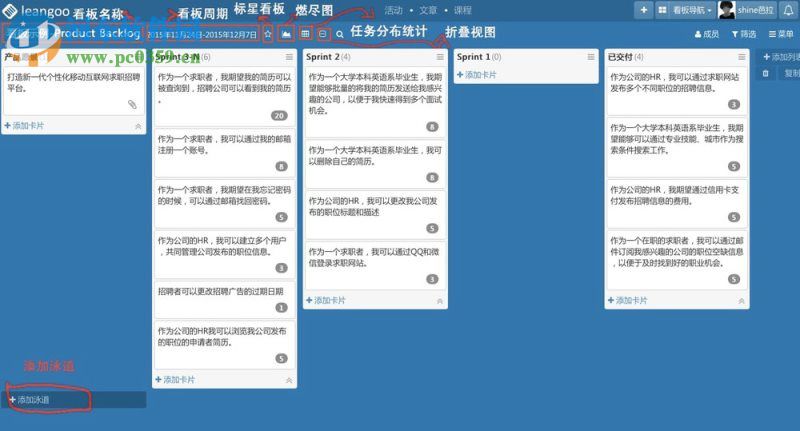This screenshot has height=431, width=800.
Task: Go to 文章 in the top navigation
Action: [428, 10]
